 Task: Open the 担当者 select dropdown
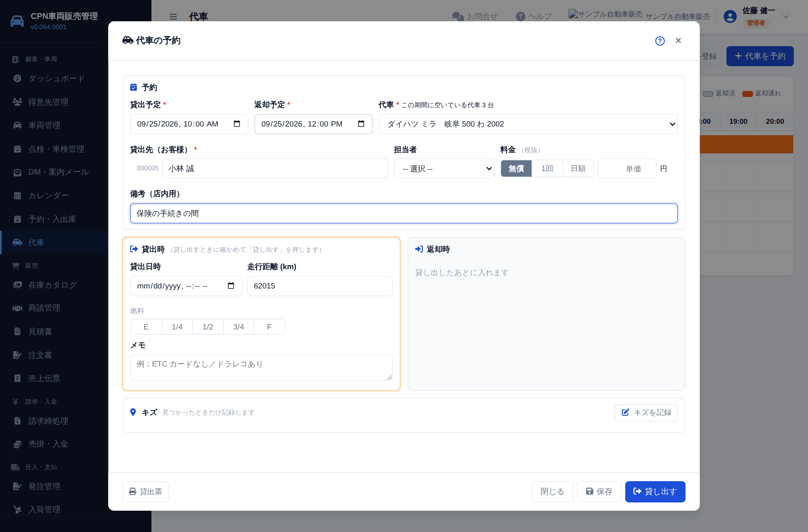coord(444,169)
